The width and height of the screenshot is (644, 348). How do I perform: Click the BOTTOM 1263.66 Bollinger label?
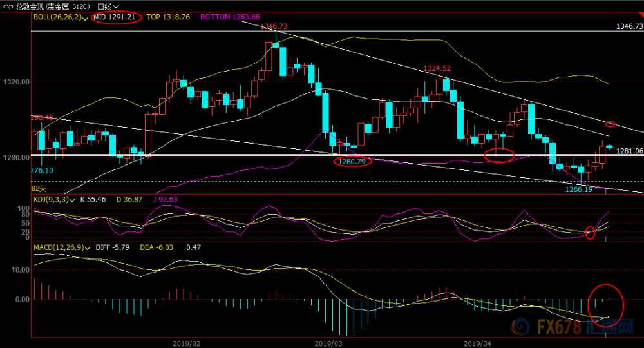[230, 17]
